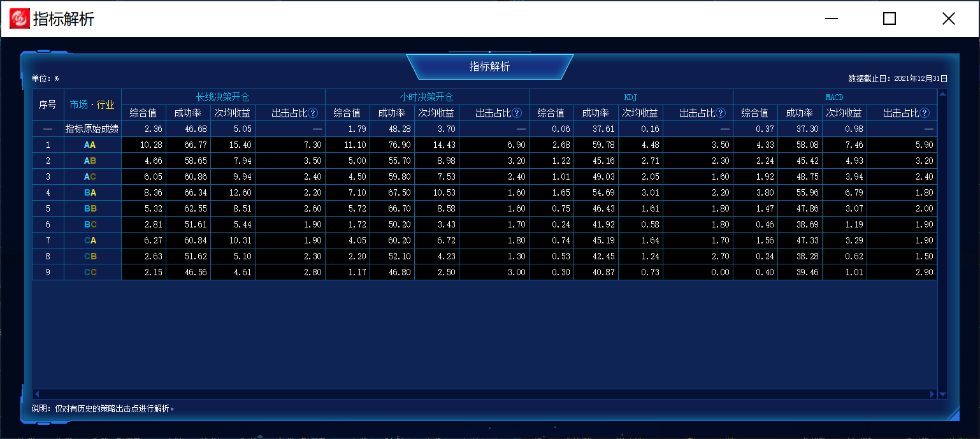Click the 市场·行业 column header
Viewport: 980px width, 439px height.
coord(92,104)
